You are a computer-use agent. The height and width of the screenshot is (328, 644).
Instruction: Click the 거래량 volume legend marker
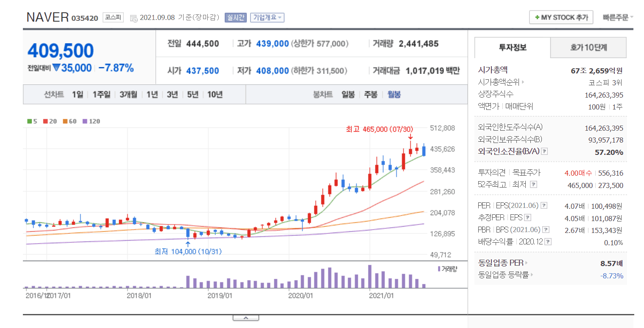(439, 269)
